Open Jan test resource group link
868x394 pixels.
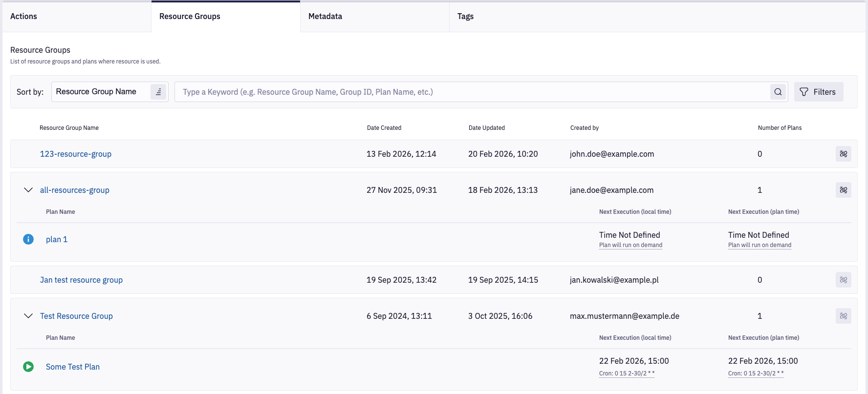[x=81, y=280]
